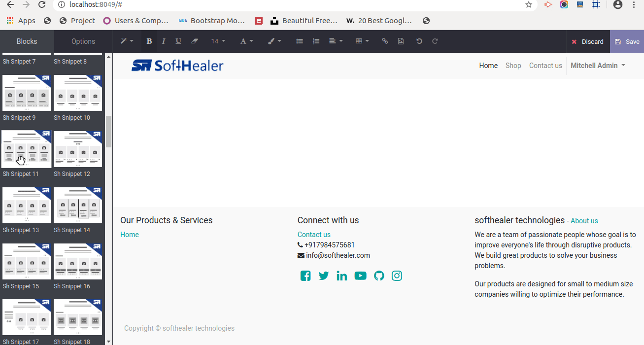Open the Twitter social icon in footer
Viewport: 644px width, 345px height.
point(324,276)
